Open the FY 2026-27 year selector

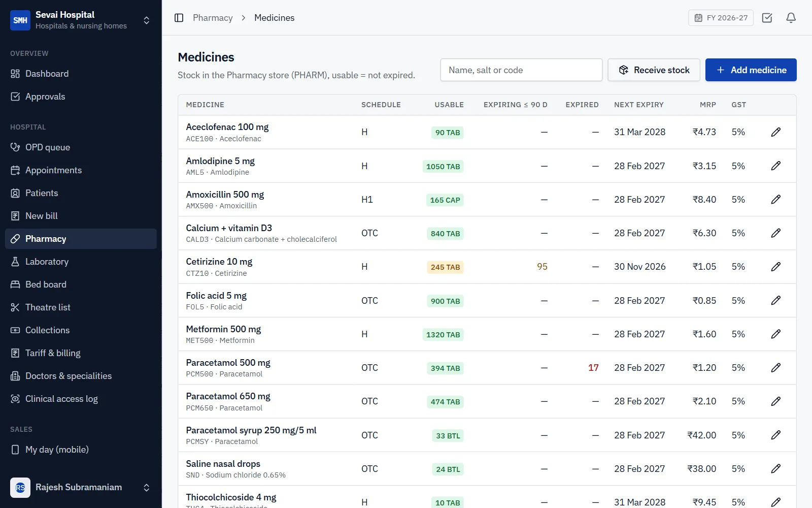721,18
